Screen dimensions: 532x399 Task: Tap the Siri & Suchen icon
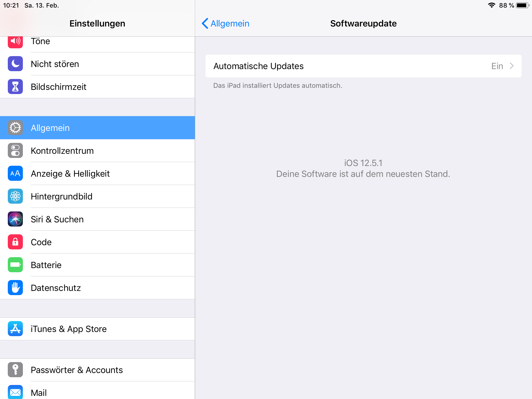coord(15,219)
